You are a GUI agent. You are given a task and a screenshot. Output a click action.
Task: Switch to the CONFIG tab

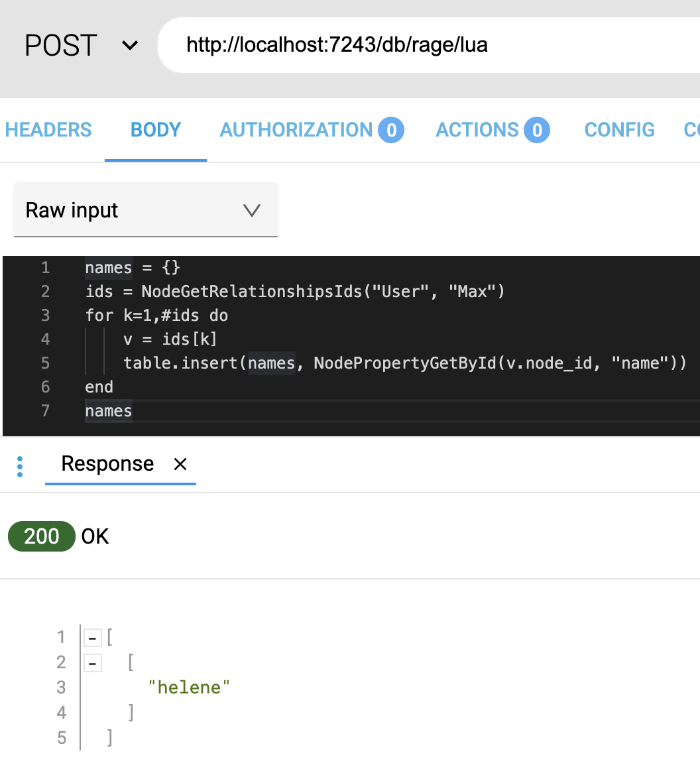point(619,129)
